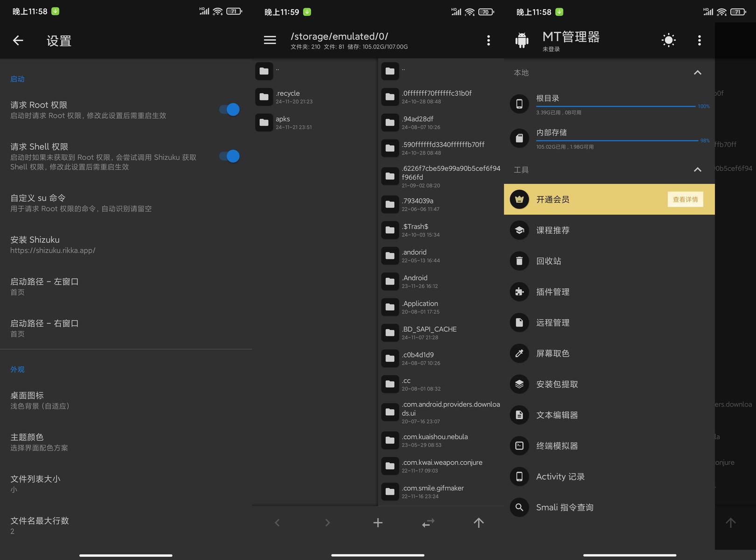Collapse the 工具 section
Image resolution: width=756 pixels, height=560 pixels.
point(697,170)
